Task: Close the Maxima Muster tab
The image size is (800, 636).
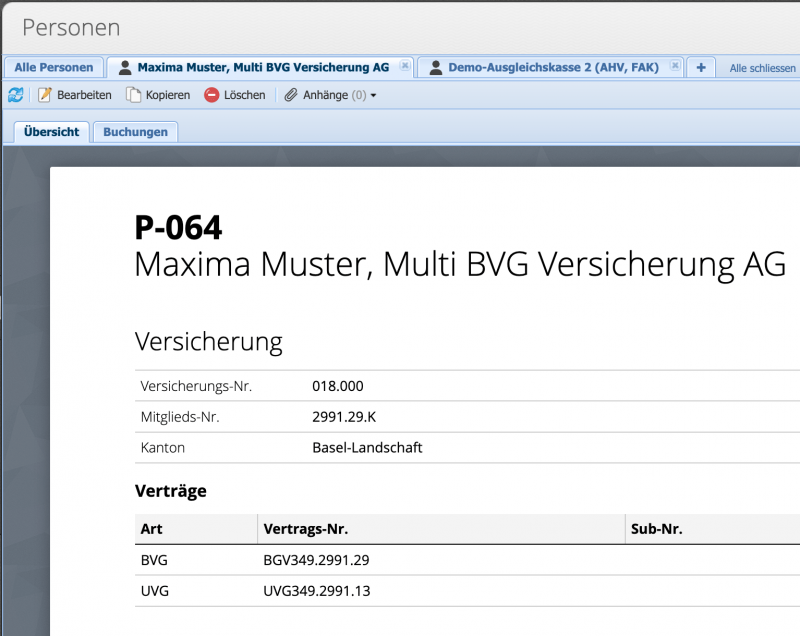Action: 404,66
